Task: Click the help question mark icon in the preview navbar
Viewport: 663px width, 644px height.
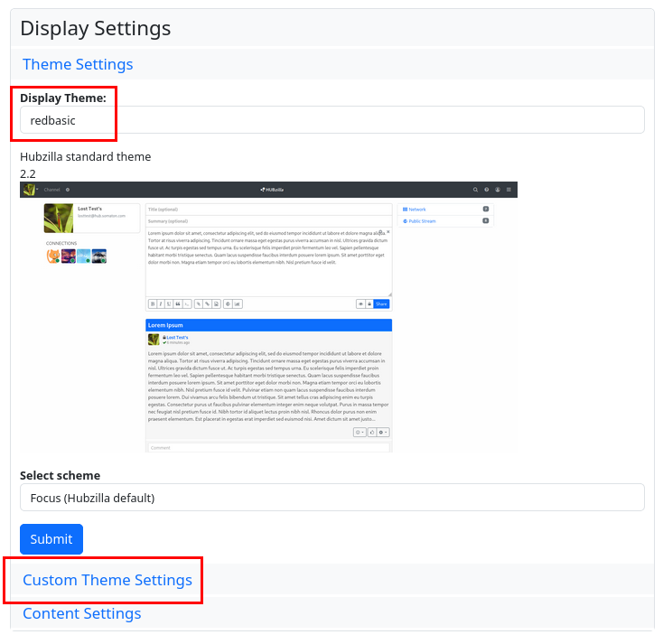Action: (x=487, y=190)
